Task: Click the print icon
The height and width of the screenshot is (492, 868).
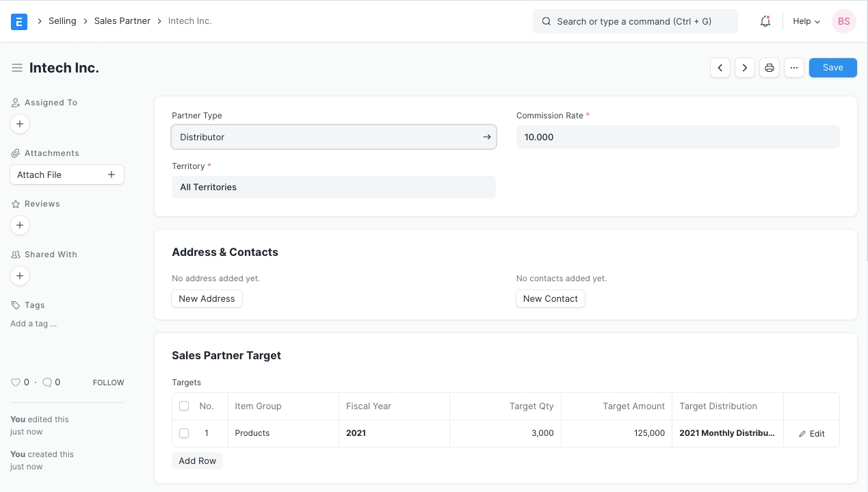Action: click(x=770, y=68)
